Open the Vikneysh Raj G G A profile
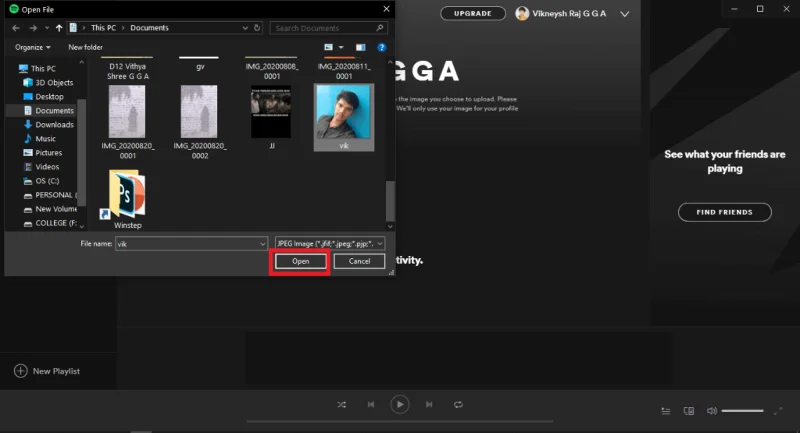Viewport: 800px width, 433px height. point(561,13)
